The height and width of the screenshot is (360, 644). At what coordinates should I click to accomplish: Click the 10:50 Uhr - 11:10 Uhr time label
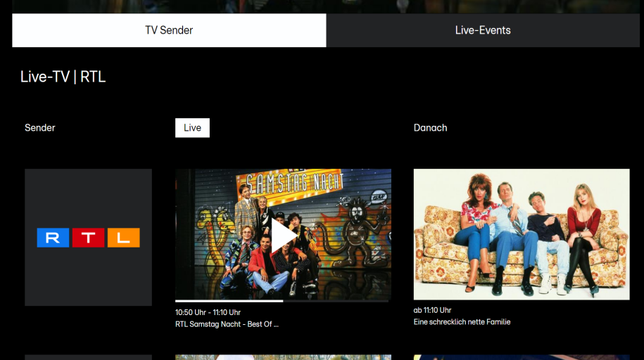[x=208, y=312]
